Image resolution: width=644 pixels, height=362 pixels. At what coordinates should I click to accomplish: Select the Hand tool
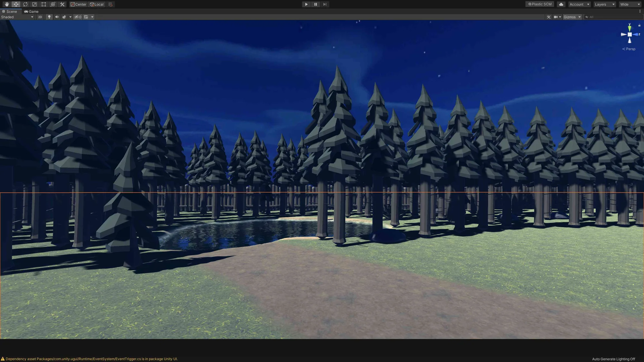(7, 4)
